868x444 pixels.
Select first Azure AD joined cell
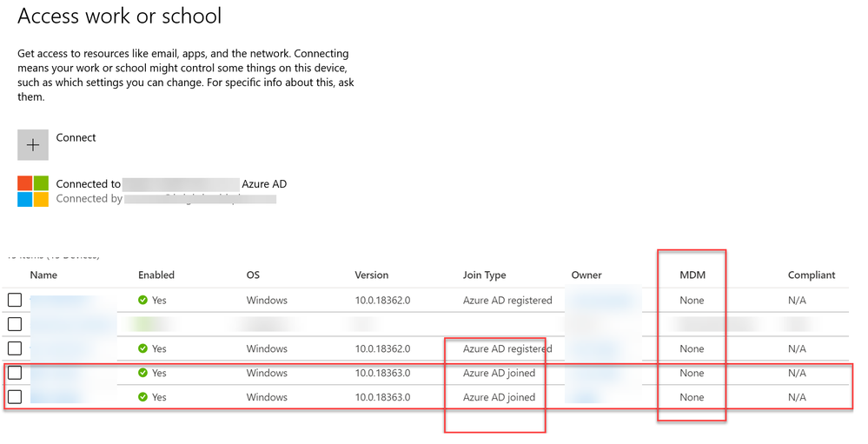click(500, 373)
